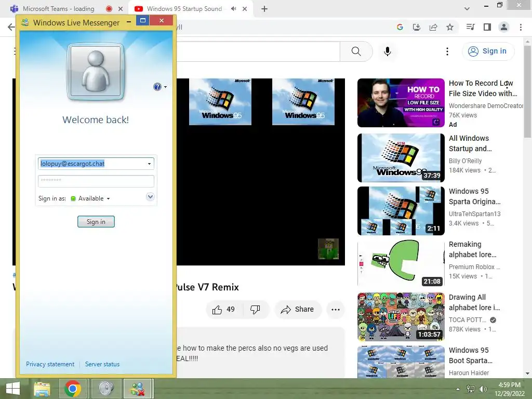Click Wondershare DemoCreator channel name
Image resolution: width=532 pixels, height=399 pixels.
coord(486,106)
